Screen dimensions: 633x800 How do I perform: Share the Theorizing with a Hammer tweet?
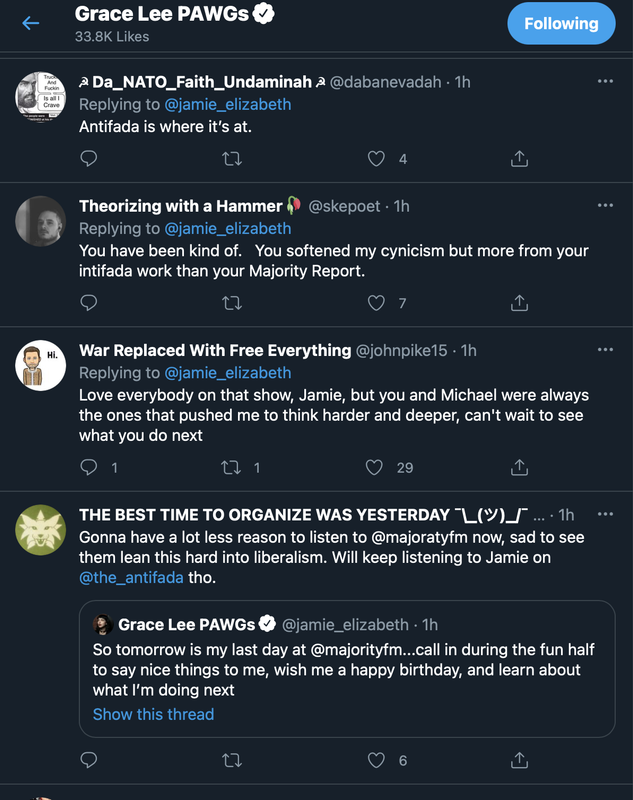coord(520,302)
